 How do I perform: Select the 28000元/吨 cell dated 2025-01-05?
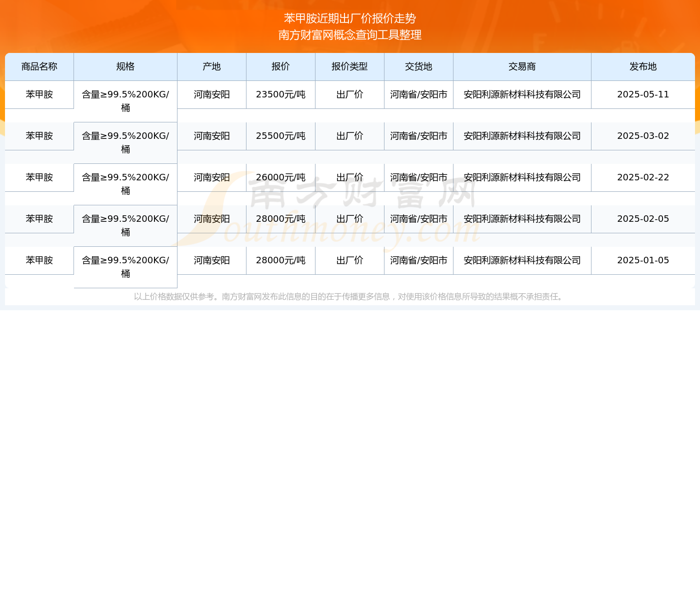pyautogui.click(x=280, y=260)
